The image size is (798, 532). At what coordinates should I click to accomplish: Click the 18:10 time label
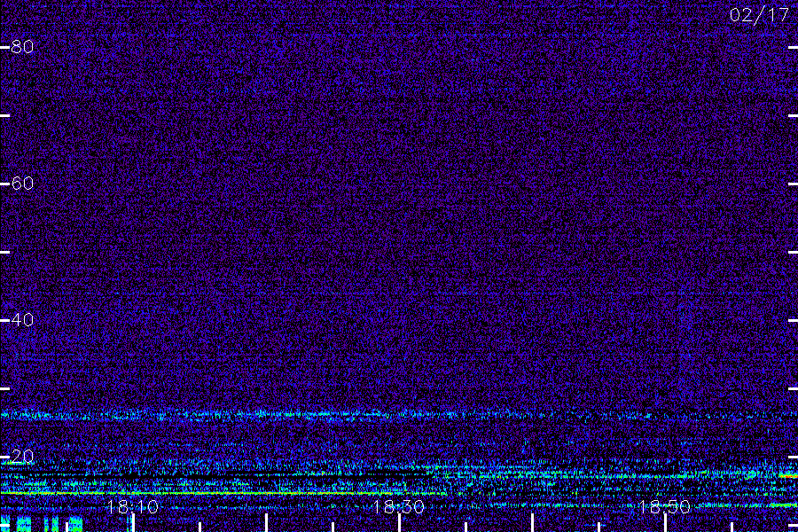click(133, 507)
